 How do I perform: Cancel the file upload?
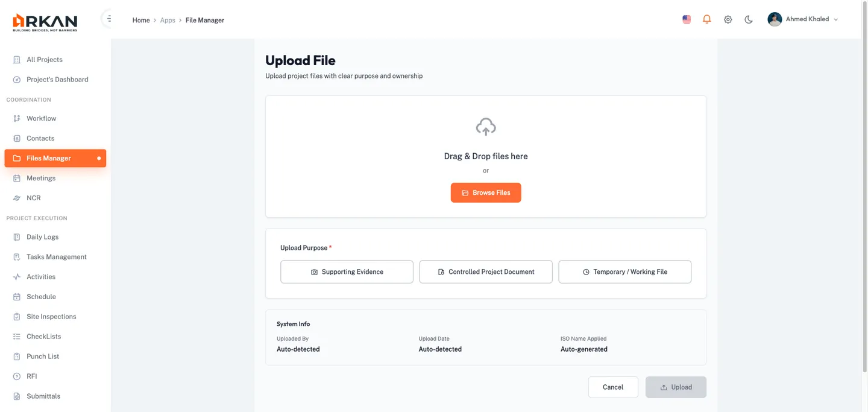click(x=613, y=387)
